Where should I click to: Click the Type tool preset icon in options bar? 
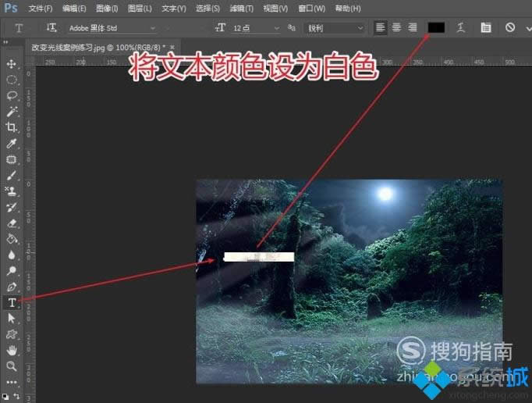pos(19,28)
